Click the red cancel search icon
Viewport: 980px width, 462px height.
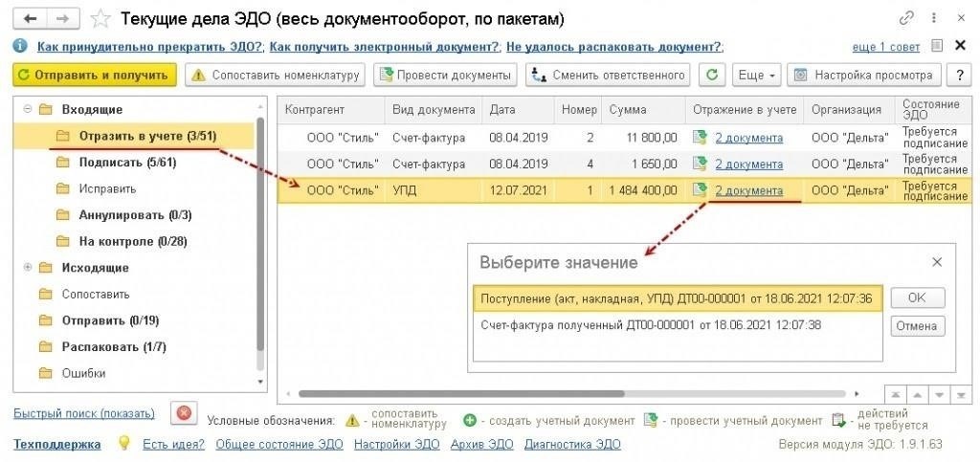183,413
